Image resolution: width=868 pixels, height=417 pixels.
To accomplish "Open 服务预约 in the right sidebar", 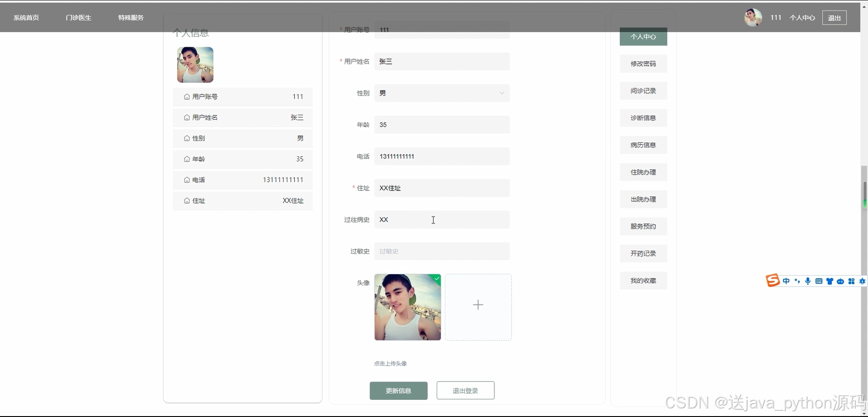I will click(x=644, y=226).
